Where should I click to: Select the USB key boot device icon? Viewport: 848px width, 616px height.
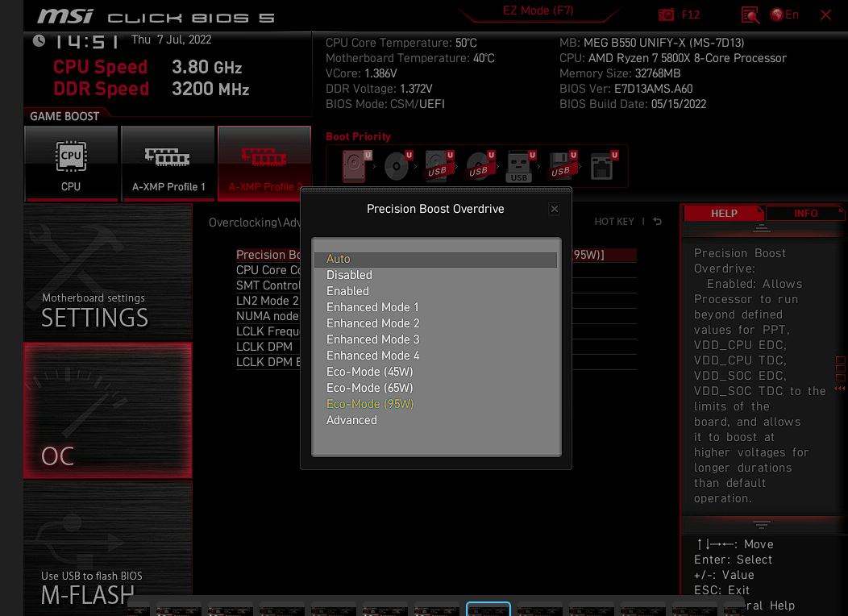coord(519,166)
